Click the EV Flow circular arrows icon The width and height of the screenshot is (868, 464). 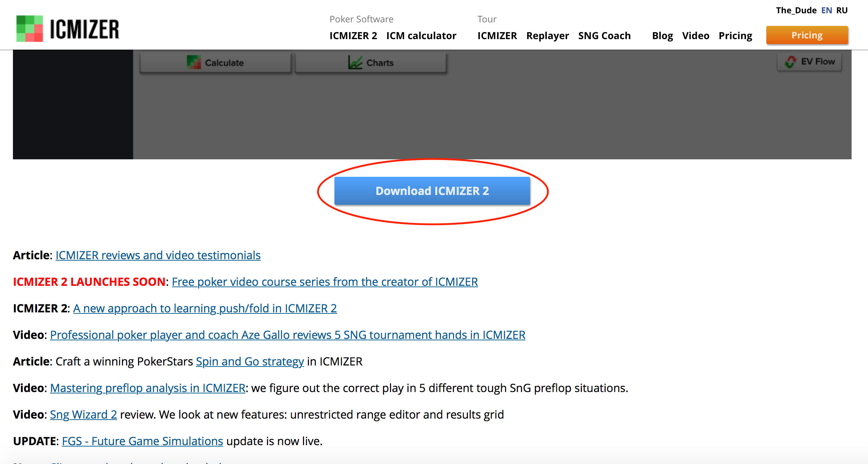pos(791,62)
